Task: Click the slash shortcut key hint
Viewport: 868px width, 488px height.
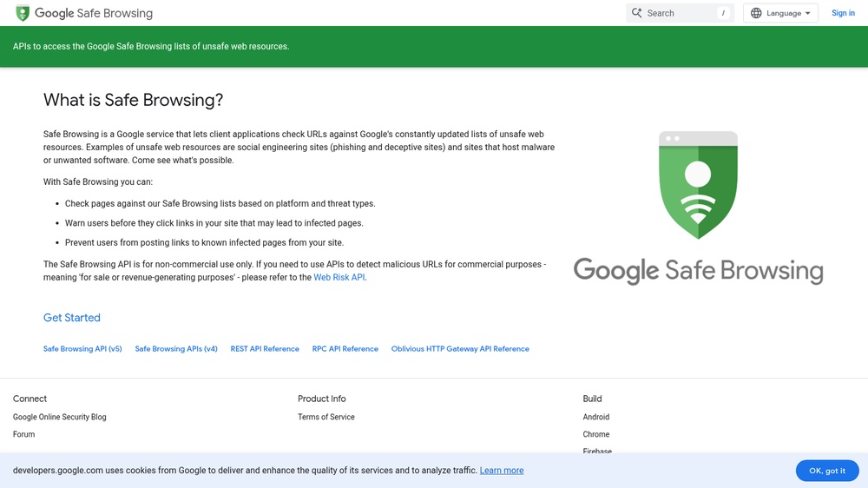Action: coord(723,13)
